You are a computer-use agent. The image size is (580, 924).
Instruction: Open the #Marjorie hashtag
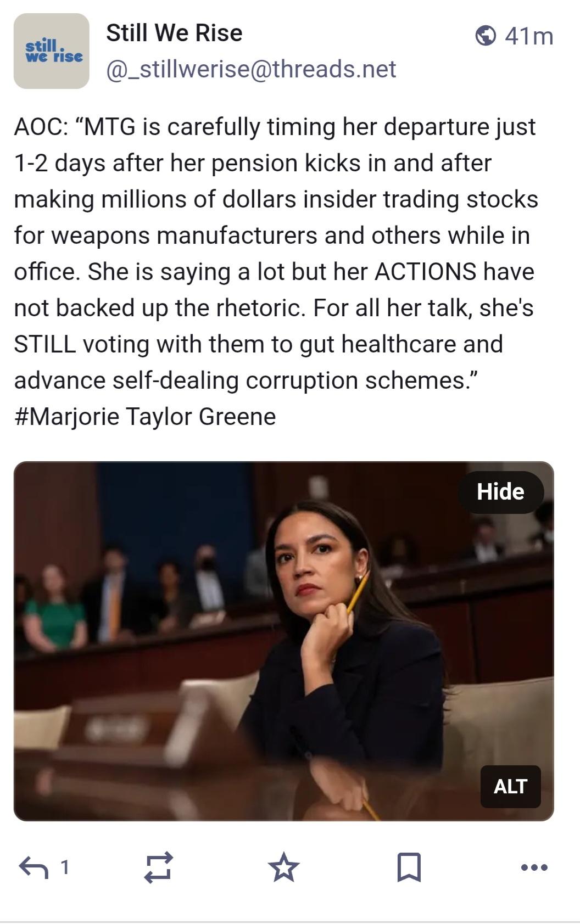point(67,416)
